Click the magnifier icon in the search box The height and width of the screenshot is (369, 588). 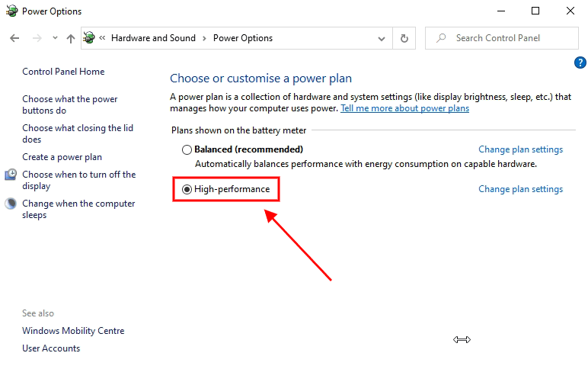tap(440, 38)
